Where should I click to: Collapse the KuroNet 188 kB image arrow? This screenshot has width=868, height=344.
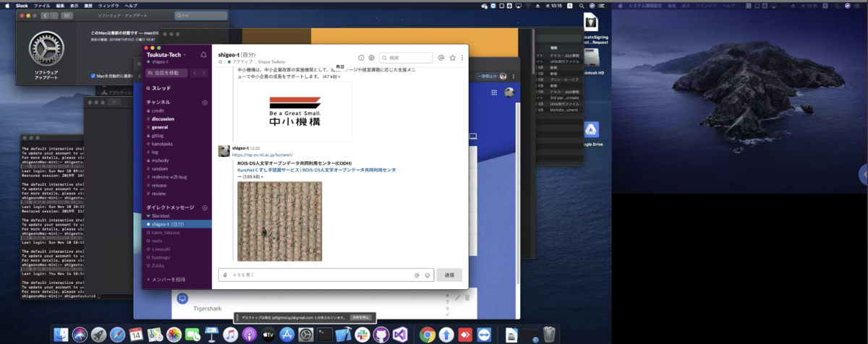pos(263,177)
